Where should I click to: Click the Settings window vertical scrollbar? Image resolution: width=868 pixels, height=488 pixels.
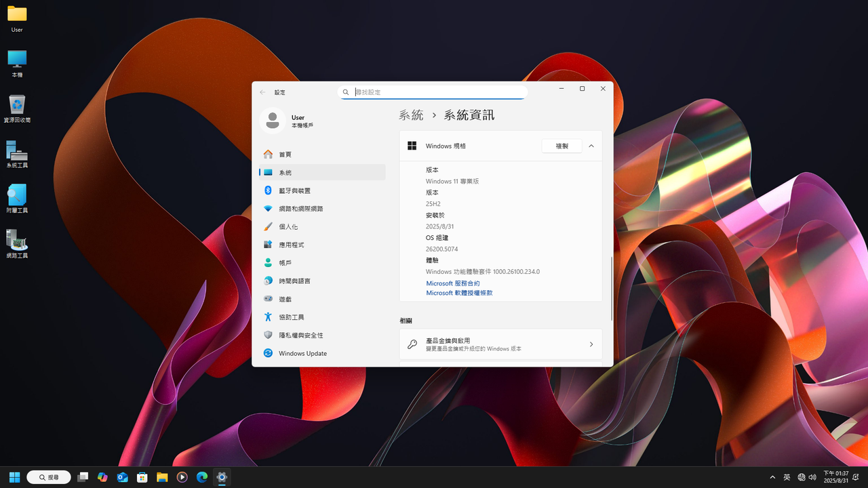point(612,289)
